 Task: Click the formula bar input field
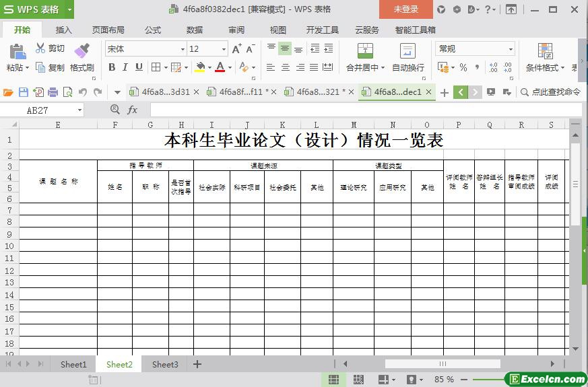[x=366, y=110]
